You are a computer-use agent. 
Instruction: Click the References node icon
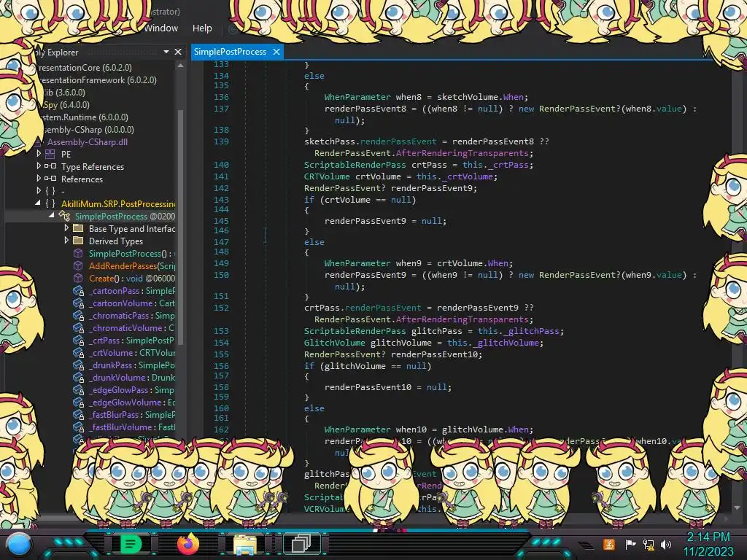point(50,179)
